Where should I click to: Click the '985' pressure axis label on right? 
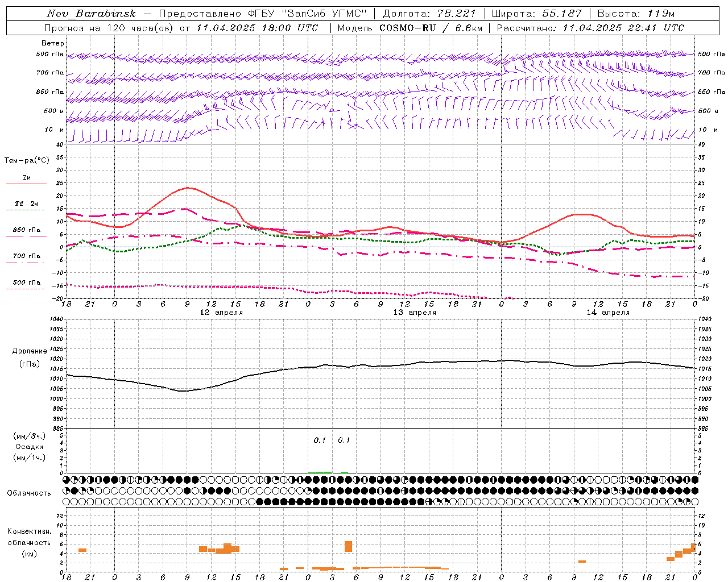pyautogui.click(x=704, y=429)
